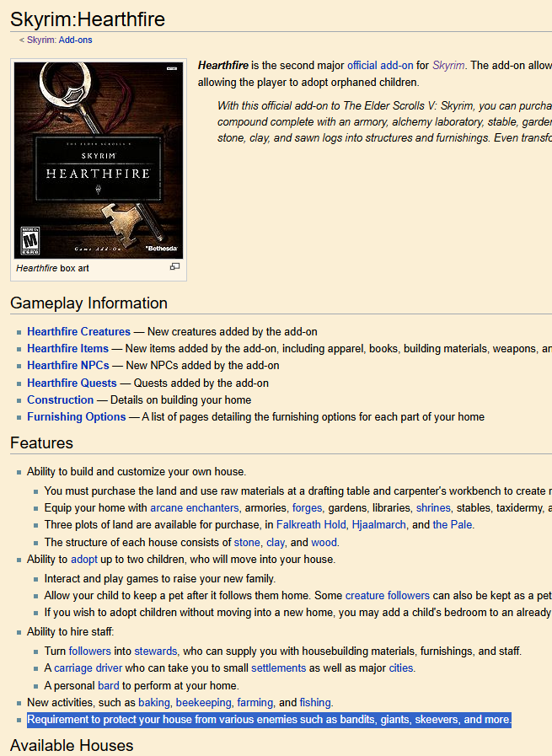552x756 pixels.
Task: Open Hearthfire Items page
Action: click(67, 349)
